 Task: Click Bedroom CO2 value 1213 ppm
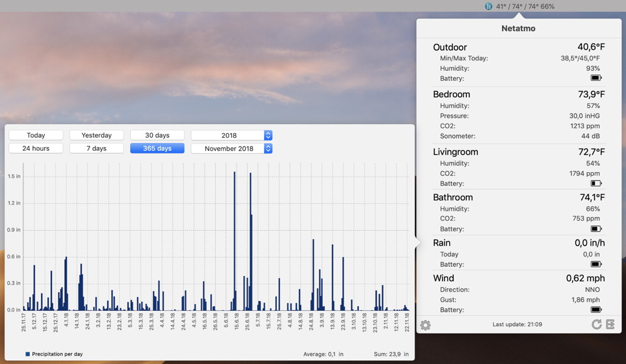pyautogui.click(x=585, y=126)
